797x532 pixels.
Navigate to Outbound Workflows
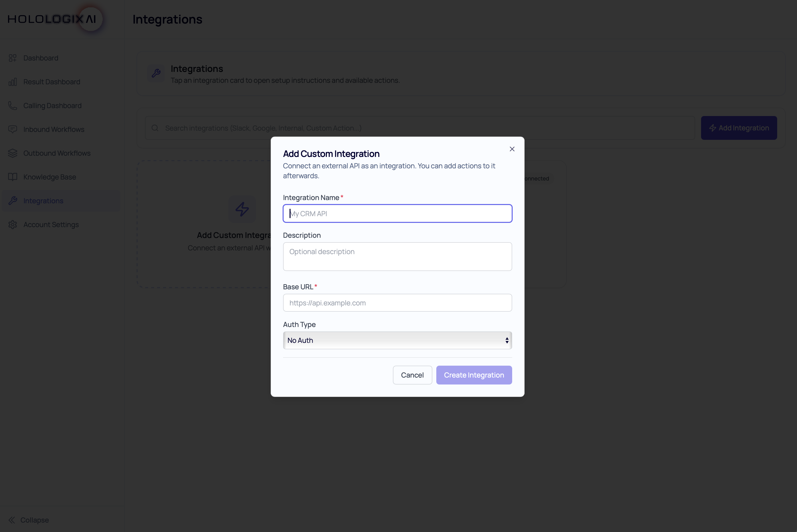click(61, 153)
